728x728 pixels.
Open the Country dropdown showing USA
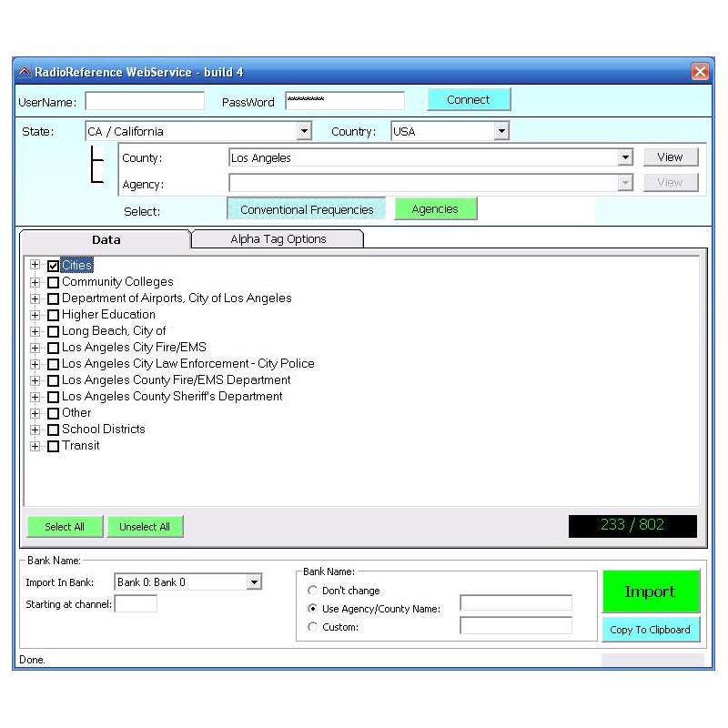click(x=500, y=131)
